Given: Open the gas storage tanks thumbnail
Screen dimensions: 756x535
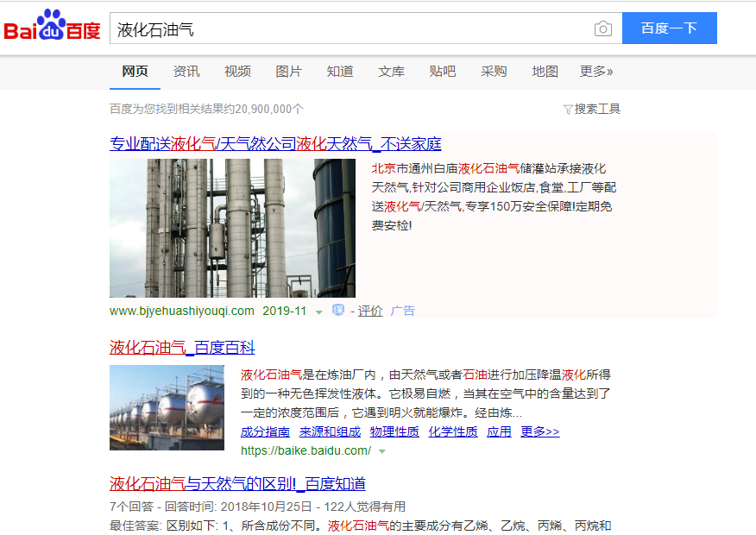Looking at the screenshot, I should click(x=167, y=408).
